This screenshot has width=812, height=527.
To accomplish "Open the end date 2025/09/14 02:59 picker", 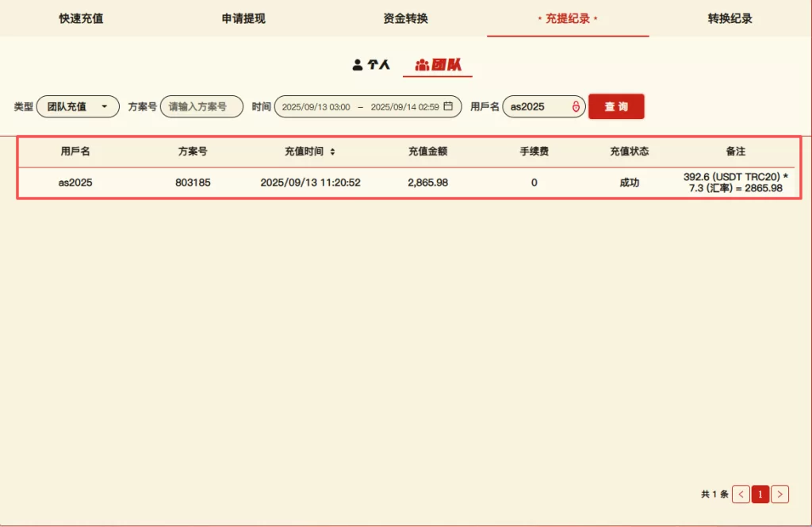I will (404, 106).
